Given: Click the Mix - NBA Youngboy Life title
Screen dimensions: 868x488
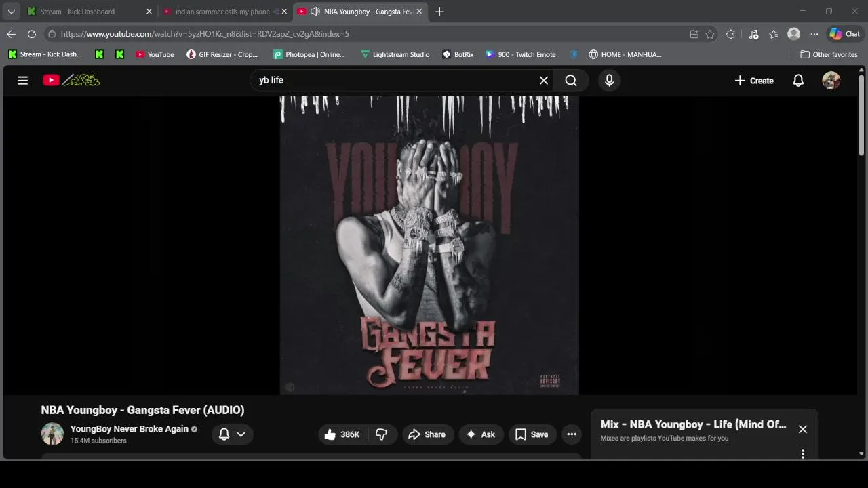Looking at the screenshot, I should tap(693, 424).
